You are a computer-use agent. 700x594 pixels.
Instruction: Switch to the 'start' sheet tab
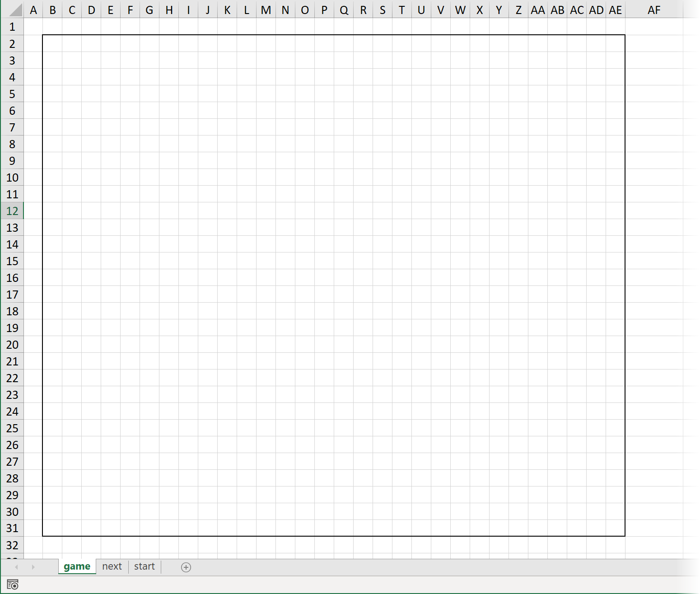pyautogui.click(x=145, y=566)
